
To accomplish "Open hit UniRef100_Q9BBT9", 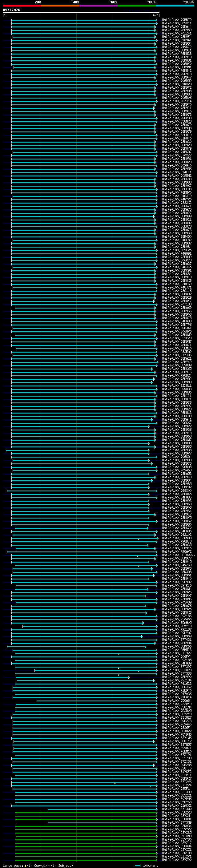I will 177,20.
